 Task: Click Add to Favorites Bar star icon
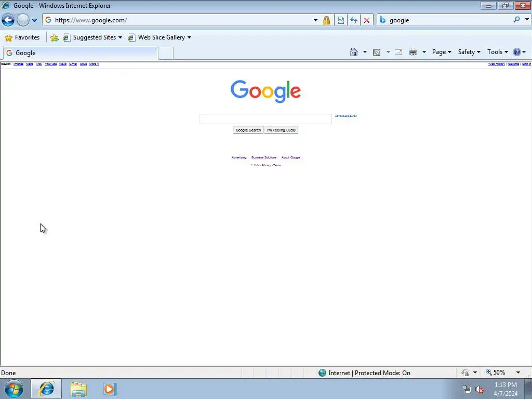tap(54, 37)
